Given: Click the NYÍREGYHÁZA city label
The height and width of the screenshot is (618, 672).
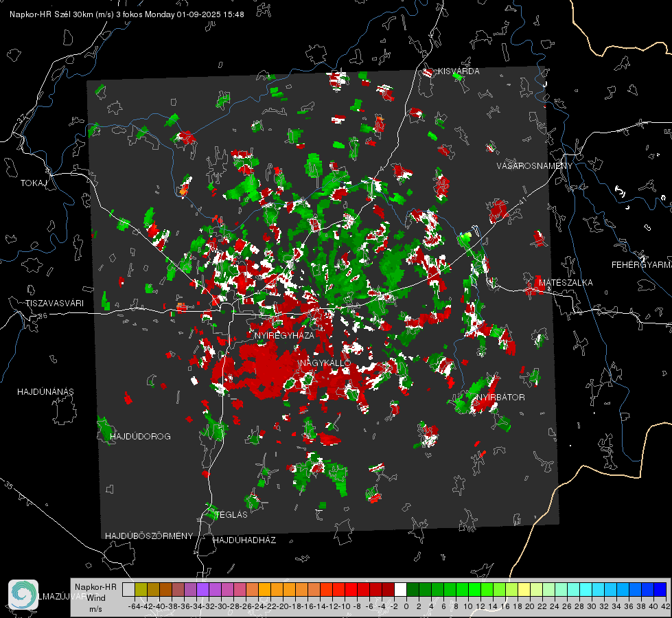Looking at the screenshot, I should pyautogui.click(x=284, y=335).
